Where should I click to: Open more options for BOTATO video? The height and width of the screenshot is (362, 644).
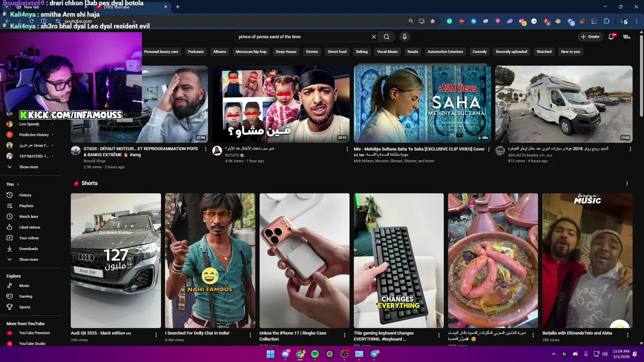(347, 149)
